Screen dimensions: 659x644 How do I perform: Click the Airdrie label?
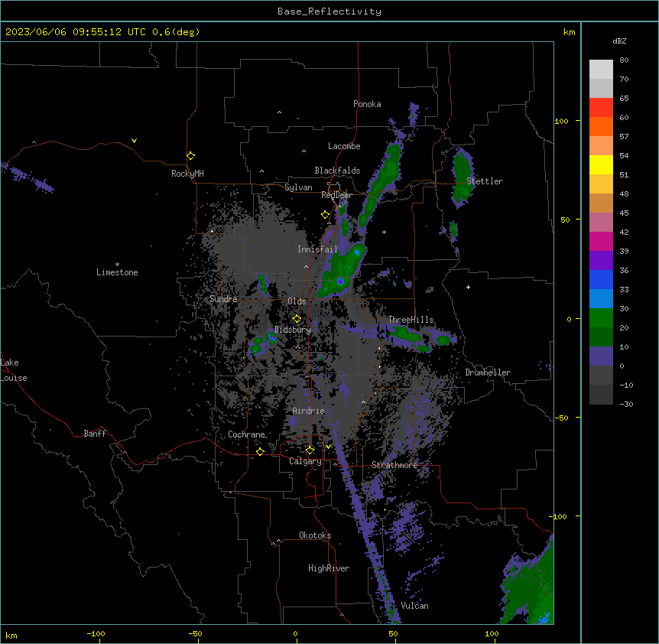(x=308, y=411)
